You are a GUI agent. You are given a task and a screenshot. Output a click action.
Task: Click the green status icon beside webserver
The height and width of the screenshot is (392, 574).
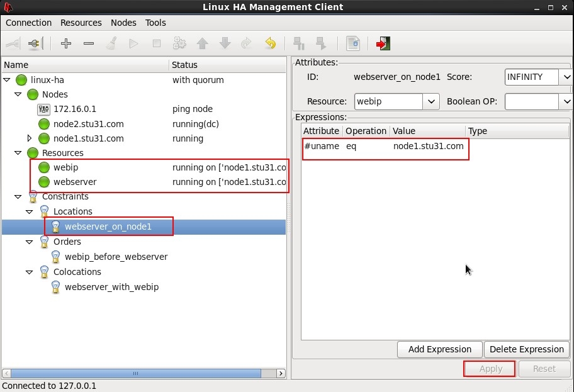point(44,182)
